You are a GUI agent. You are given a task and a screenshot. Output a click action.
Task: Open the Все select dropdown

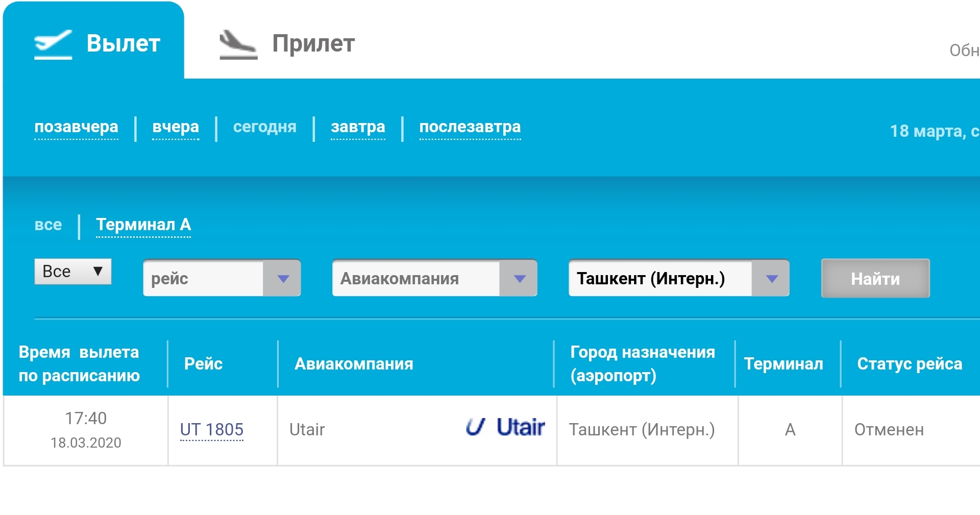click(x=72, y=272)
